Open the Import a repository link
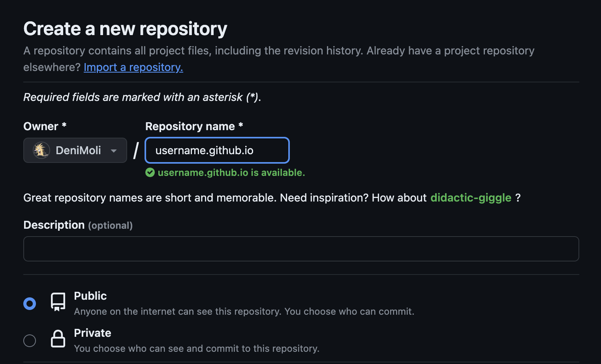601x364 pixels. pyautogui.click(x=133, y=67)
